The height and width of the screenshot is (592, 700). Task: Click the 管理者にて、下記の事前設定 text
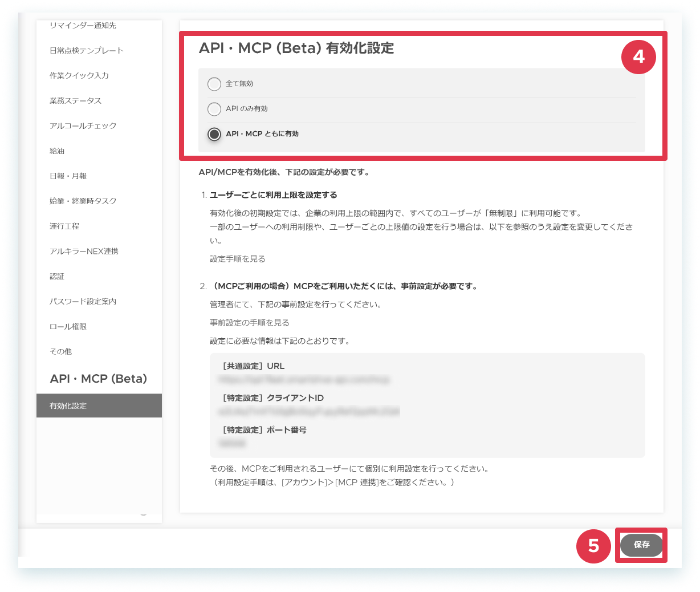coord(296,305)
